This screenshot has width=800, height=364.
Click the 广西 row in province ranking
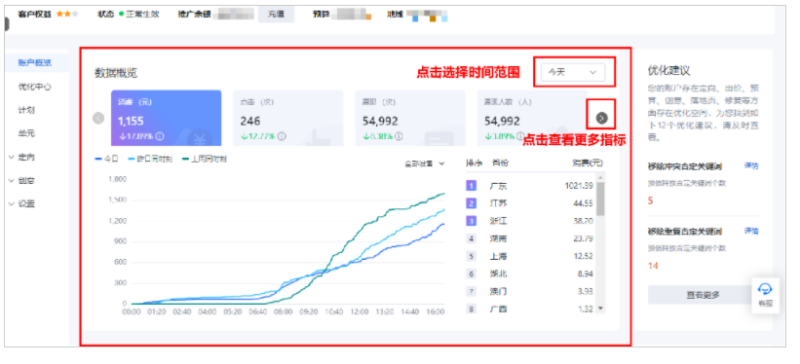(530, 309)
